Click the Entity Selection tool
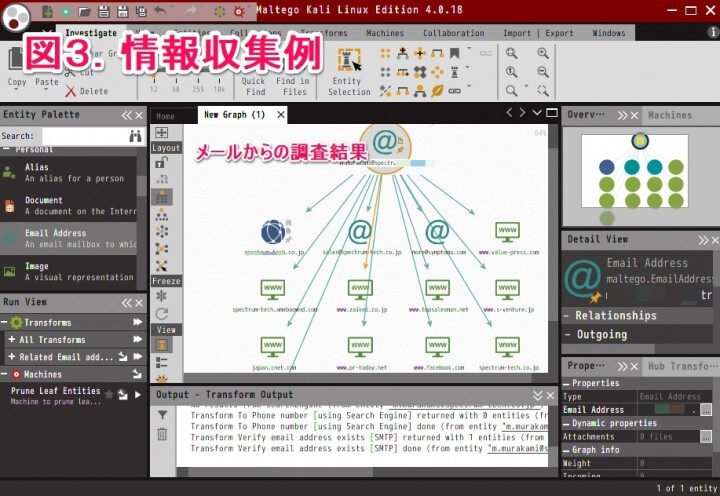The width and height of the screenshot is (720, 496). click(349, 68)
